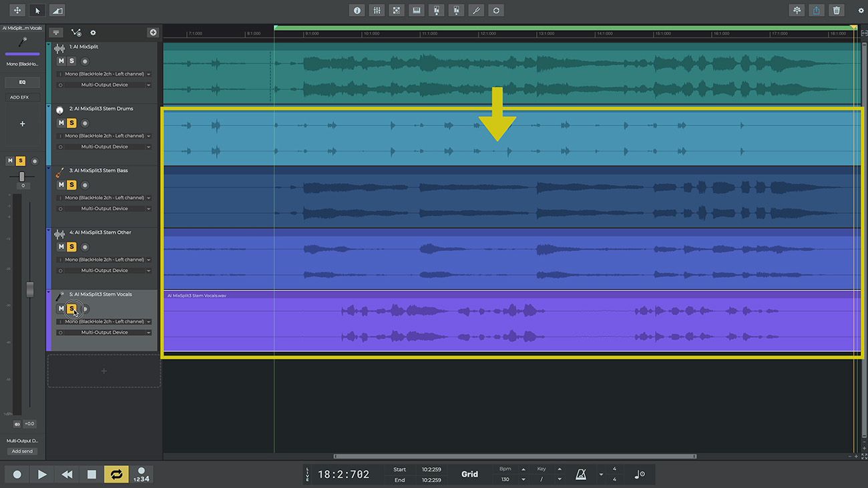Click the Rewind transport button

[x=67, y=475]
